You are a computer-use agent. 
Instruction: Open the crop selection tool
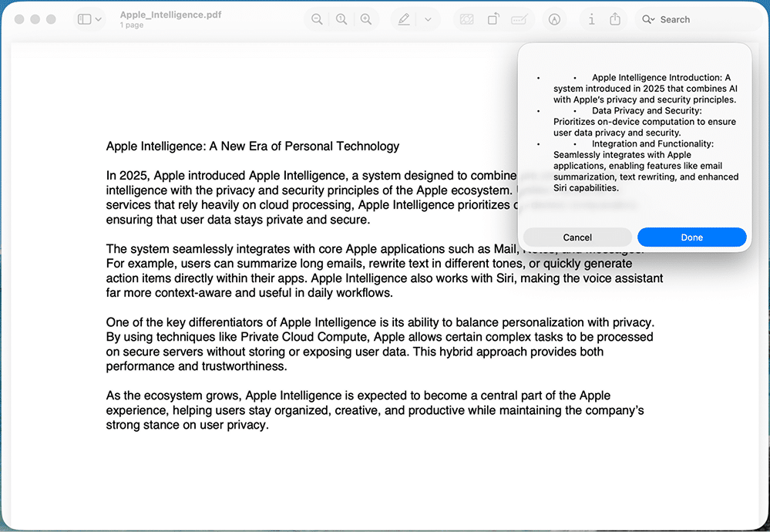(x=466, y=19)
